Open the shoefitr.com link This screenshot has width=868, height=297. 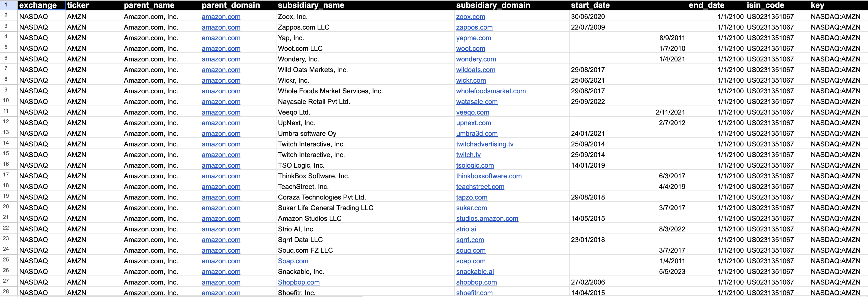[474, 293]
